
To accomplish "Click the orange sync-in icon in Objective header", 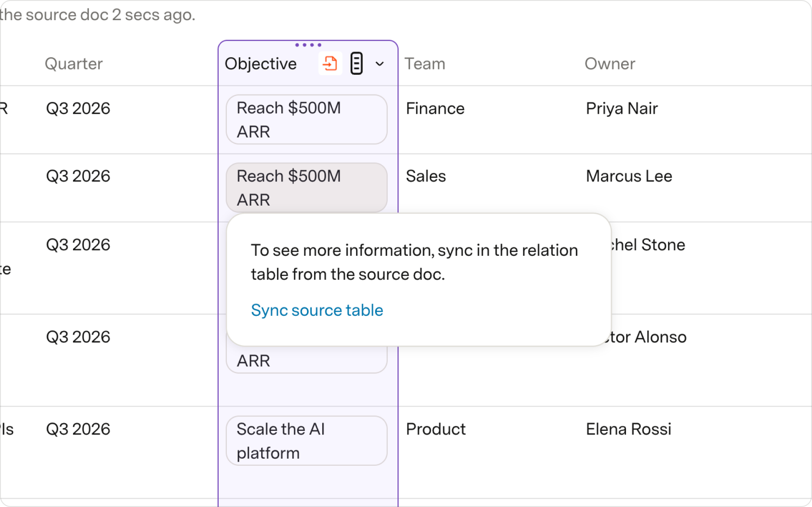I will pyautogui.click(x=330, y=64).
